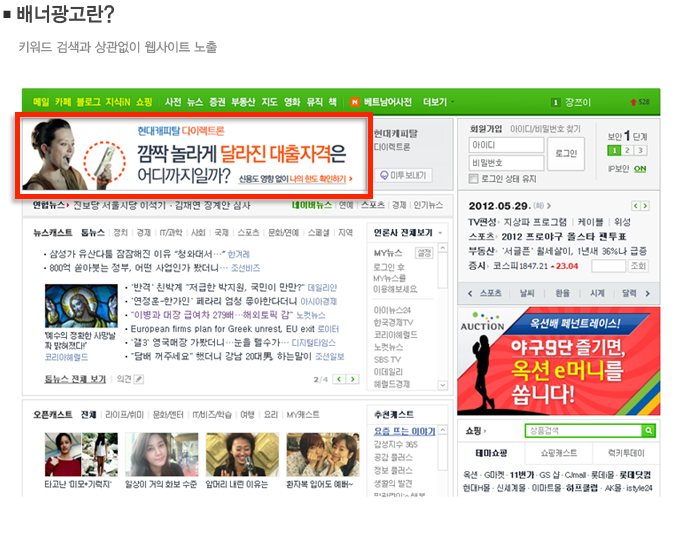Click the orange N icon beside 베트남어사전
Viewport: 689px width, 544px height.
(354, 102)
